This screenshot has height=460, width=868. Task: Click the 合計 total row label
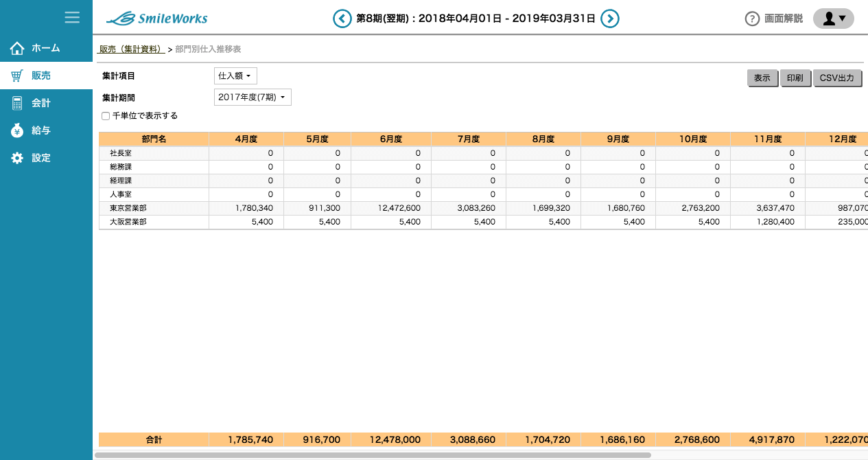click(x=154, y=440)
